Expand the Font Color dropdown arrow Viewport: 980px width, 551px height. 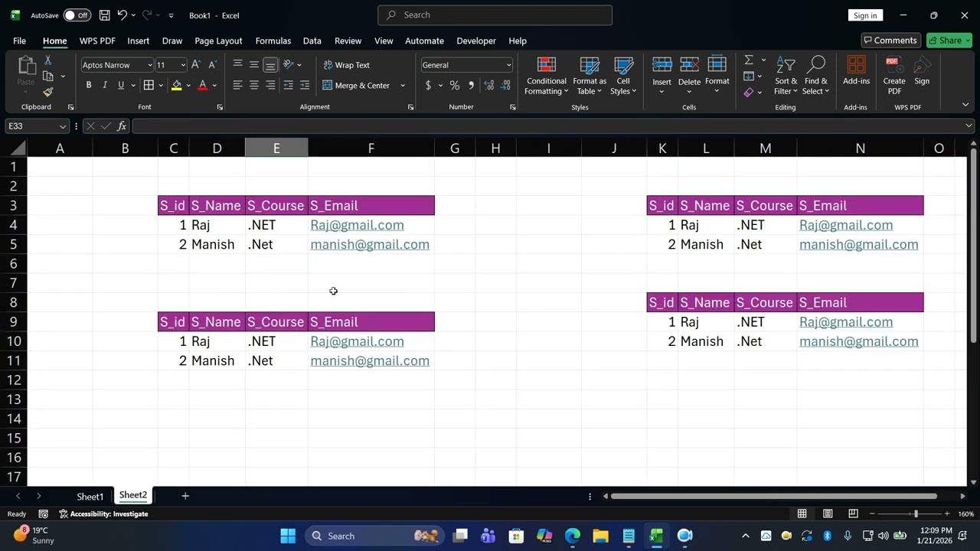coord(214,85)
